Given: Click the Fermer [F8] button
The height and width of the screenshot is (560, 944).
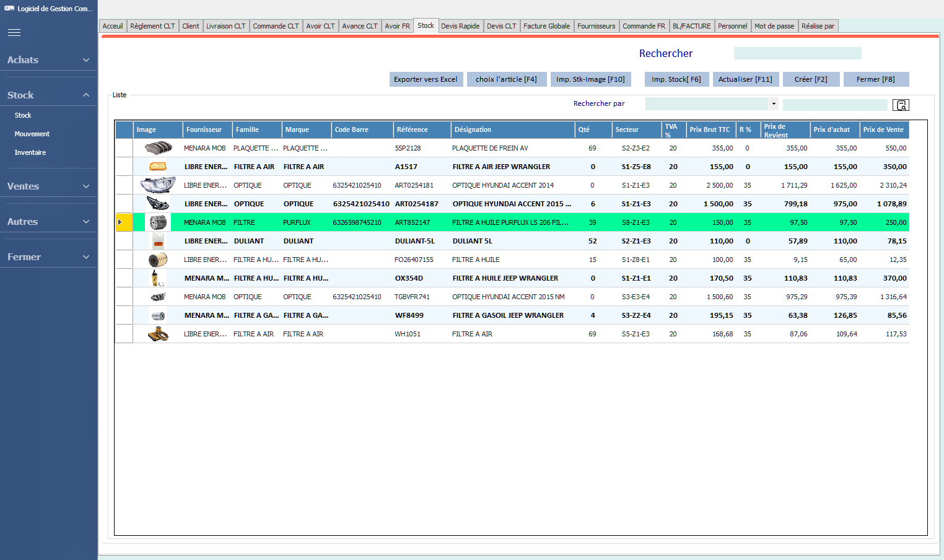Looking at the screenshot, I should coord(876,79).
